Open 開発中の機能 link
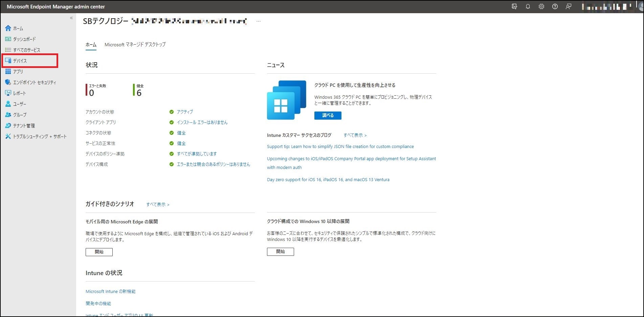The height and width of the screenshot is (317, 644). coord(98,303)
